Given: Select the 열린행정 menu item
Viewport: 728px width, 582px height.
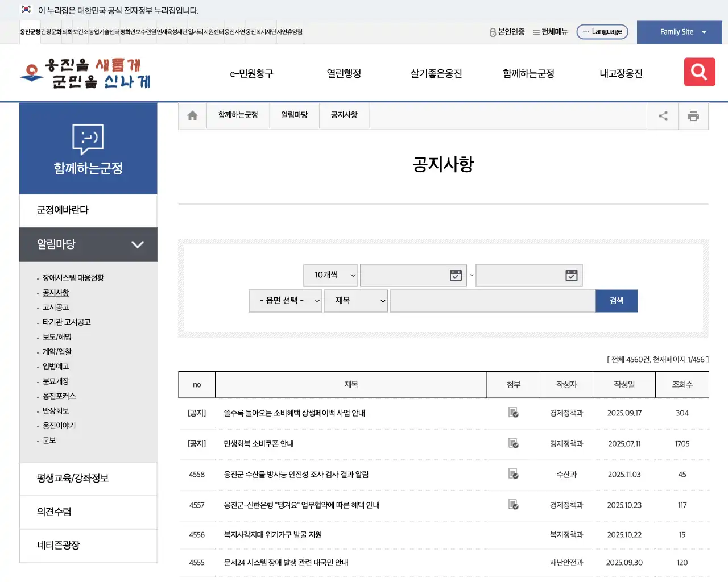Looking at the screenshot, I should [344, 73].
